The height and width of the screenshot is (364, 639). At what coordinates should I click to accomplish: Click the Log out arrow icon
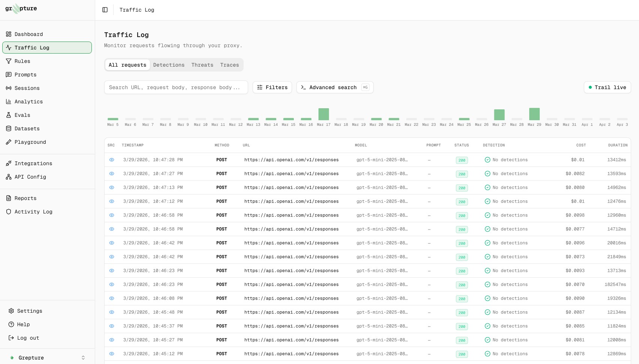pyautogui.click(x=11, y=338)
